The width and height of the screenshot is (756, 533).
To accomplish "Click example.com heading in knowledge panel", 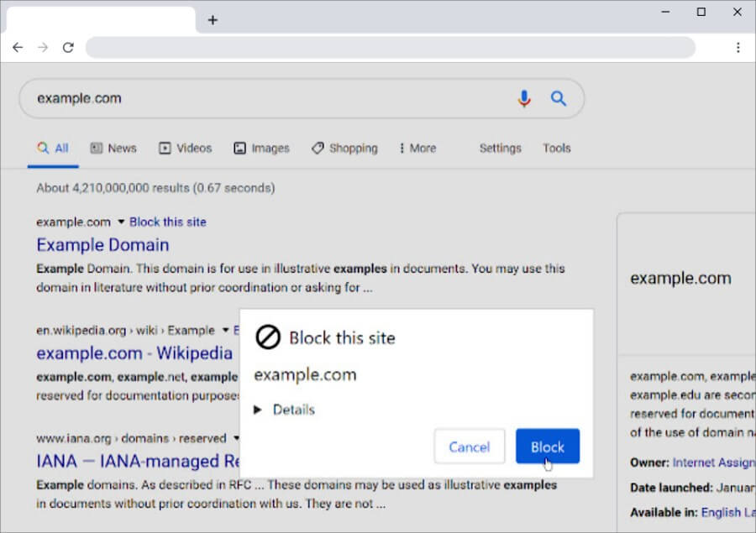I will [680, 279].
